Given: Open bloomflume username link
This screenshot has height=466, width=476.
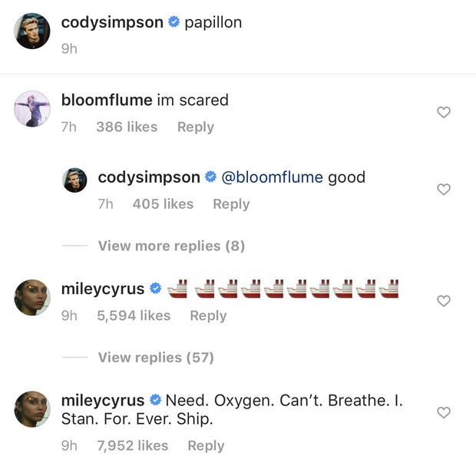Looking at the screenshot, I should click(x=106, y=100).
